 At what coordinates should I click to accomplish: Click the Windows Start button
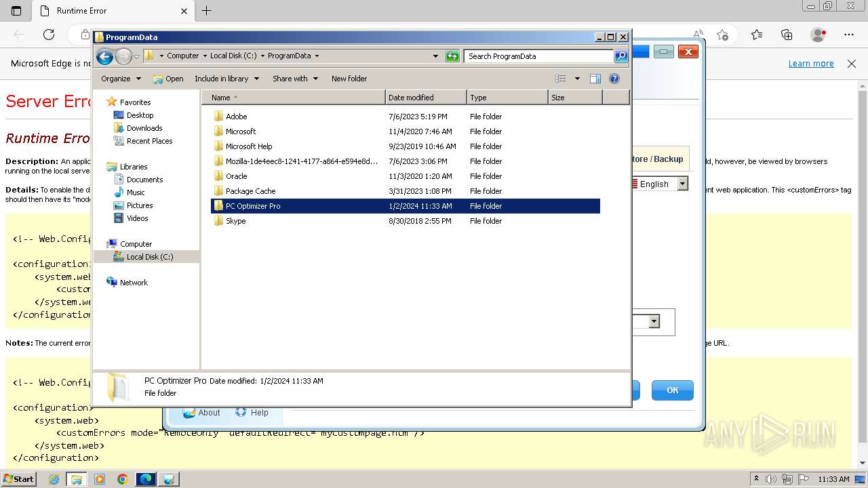[18, 479]
